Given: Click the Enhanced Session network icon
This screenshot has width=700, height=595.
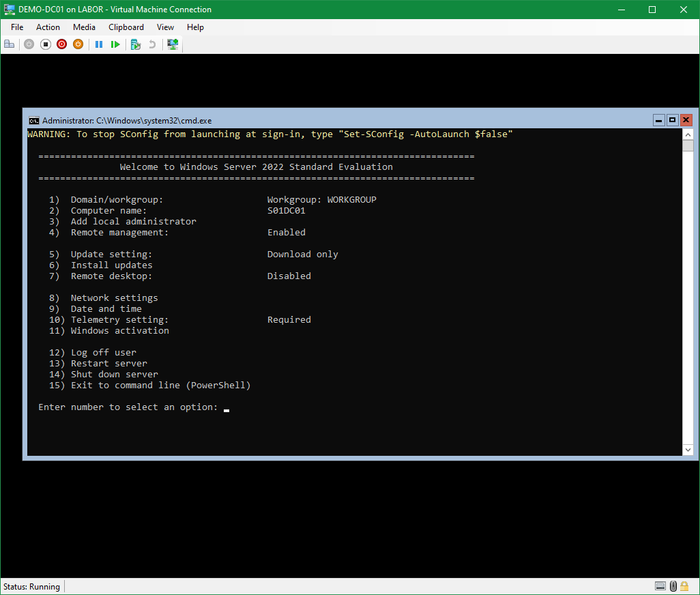Looking at the screenshot, I should pyautogui.click(x=173, y=44).
